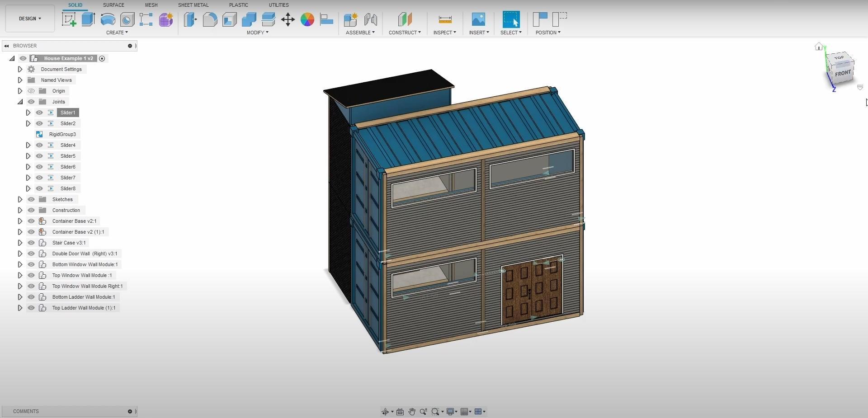Open the CONSTRUCT menu label

tap(405, 33)
